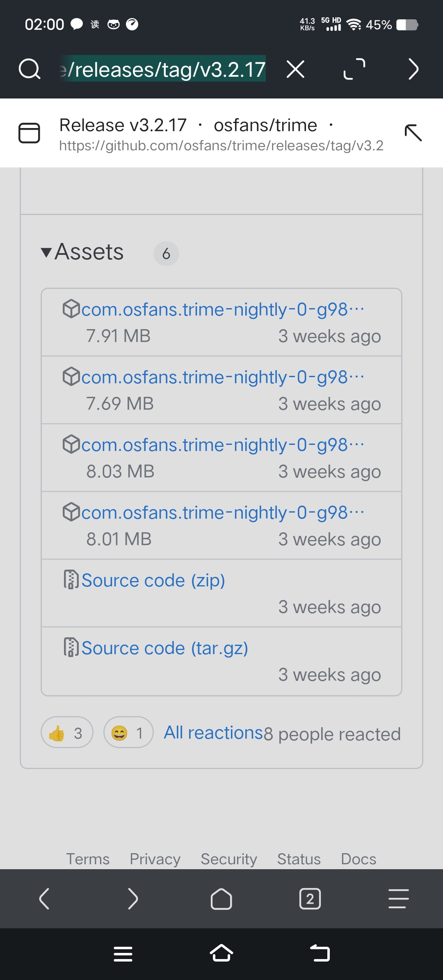This screenshot has width=443, height=980.
Task: Open the Security footer link
Action: pos(228,859)
